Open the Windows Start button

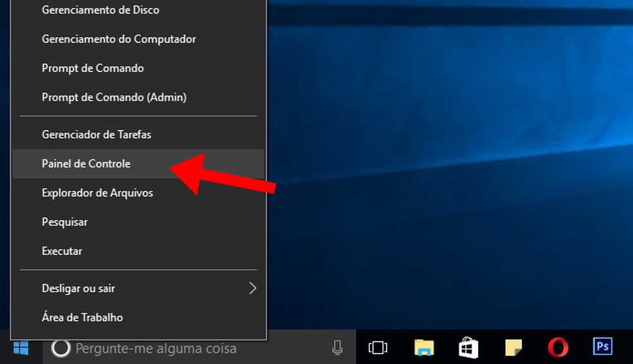tap(21, 348)
